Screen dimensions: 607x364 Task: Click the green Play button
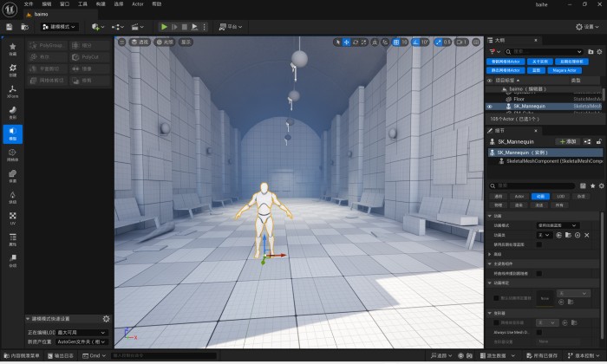[164, 27]
